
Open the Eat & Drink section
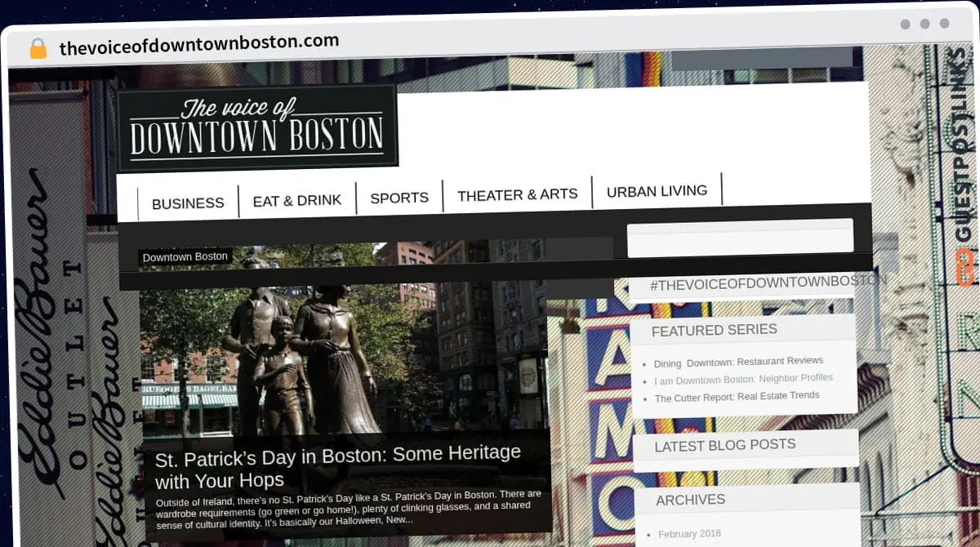pyautogui.click(x=297, y=200)
